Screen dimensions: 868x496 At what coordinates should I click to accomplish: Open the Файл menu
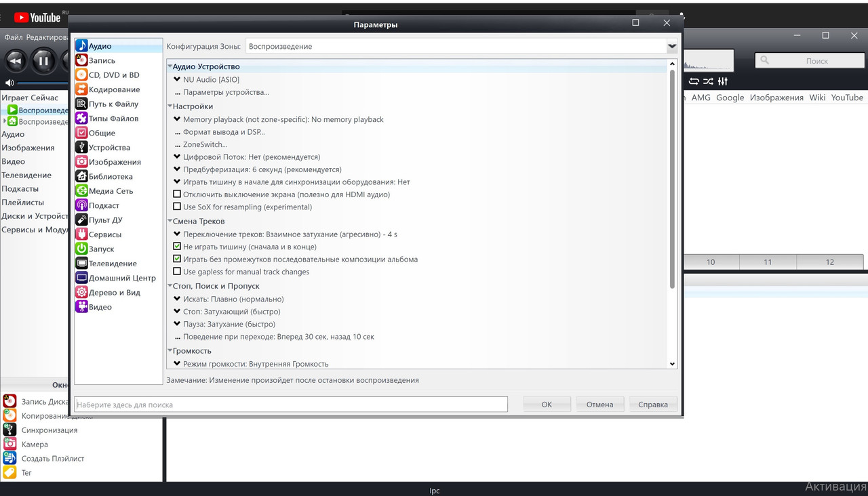[x=14, y=37]
